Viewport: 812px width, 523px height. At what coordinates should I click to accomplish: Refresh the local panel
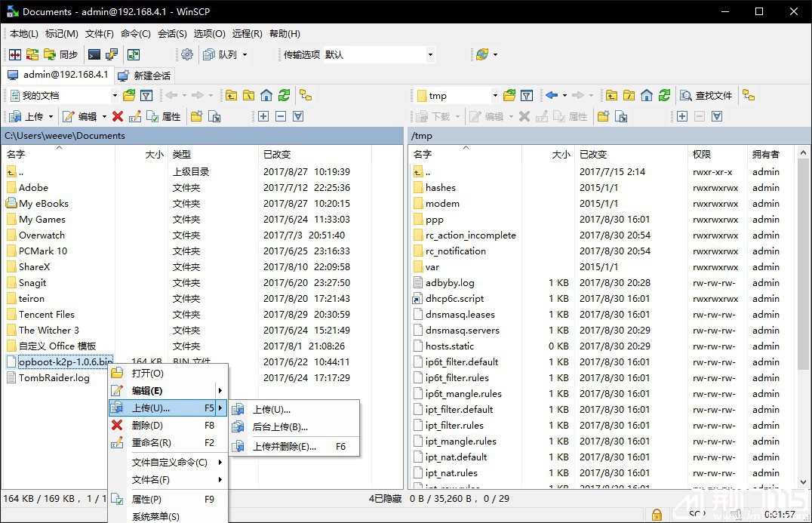pyautogui.click(x=284, y=95)
